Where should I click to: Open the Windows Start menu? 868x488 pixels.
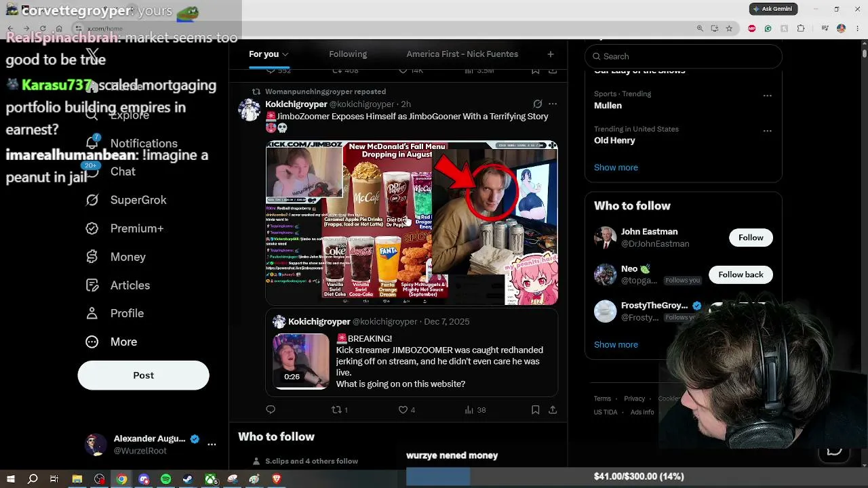pyautogui.click(x=11, y=479)
